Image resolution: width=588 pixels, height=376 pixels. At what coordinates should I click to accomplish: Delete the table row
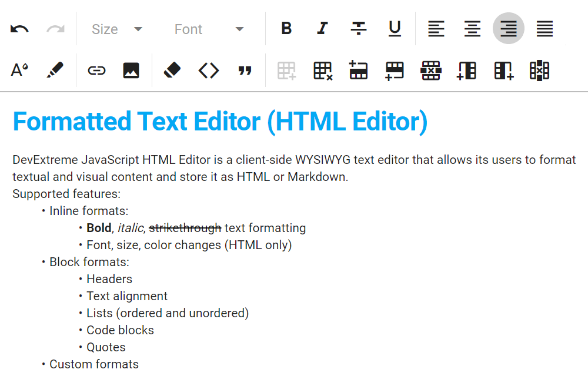click(x=430, y=70)
